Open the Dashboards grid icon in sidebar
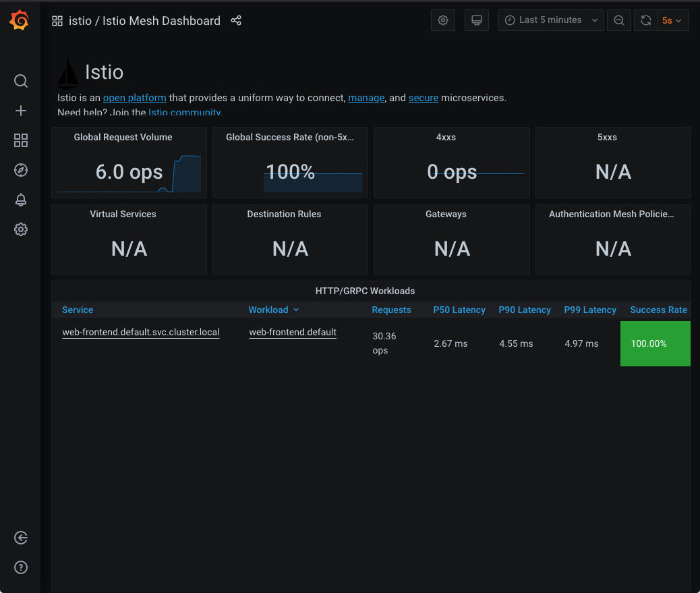The image size is (700, 593). pyautogui.click(x=21, y=140)
